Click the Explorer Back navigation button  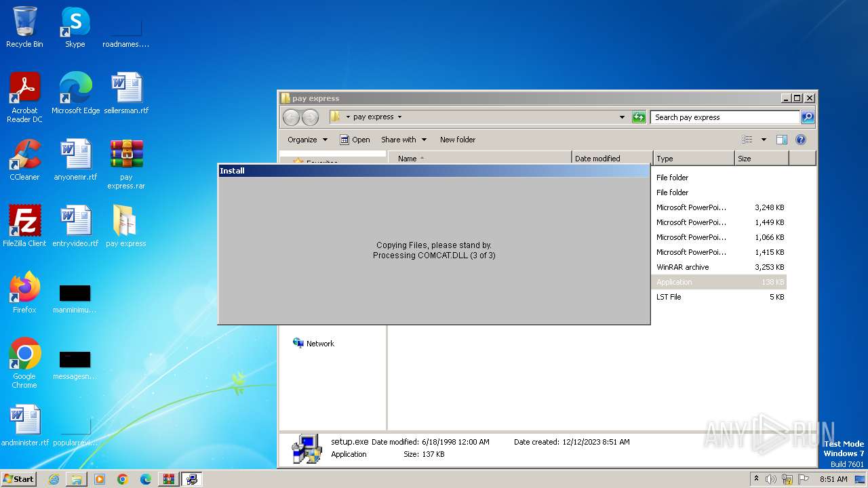coord(291,117)
